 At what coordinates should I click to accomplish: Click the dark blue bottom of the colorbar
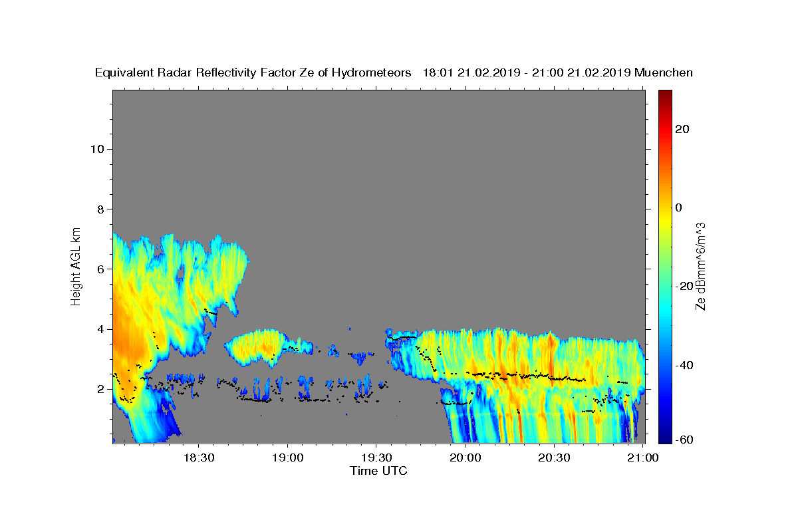[664, 438]
